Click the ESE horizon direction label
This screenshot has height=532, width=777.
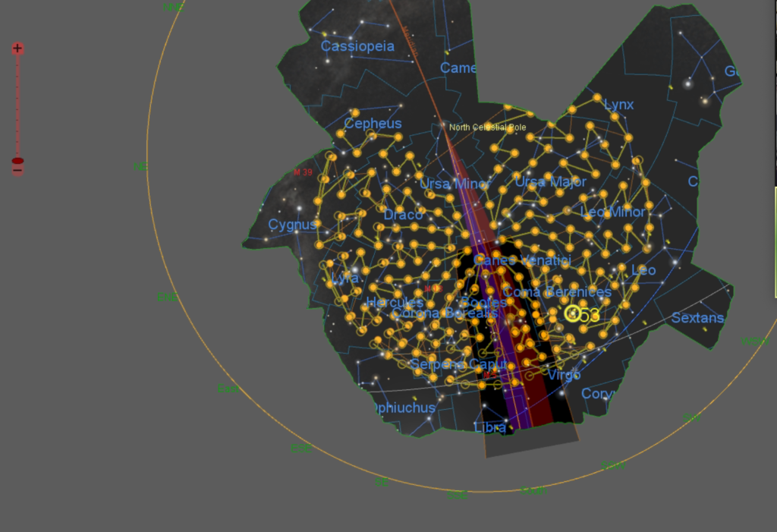(x=301, y=449)
